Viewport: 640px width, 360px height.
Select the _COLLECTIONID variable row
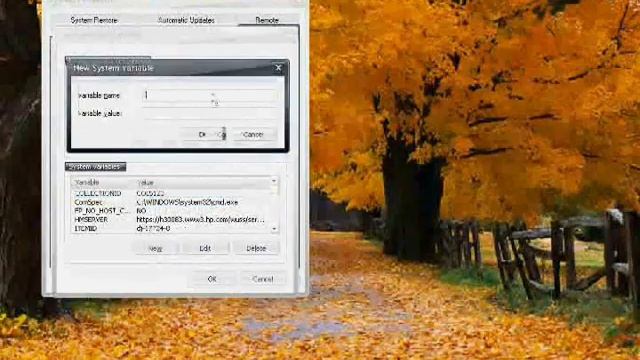tap(171, 193)
